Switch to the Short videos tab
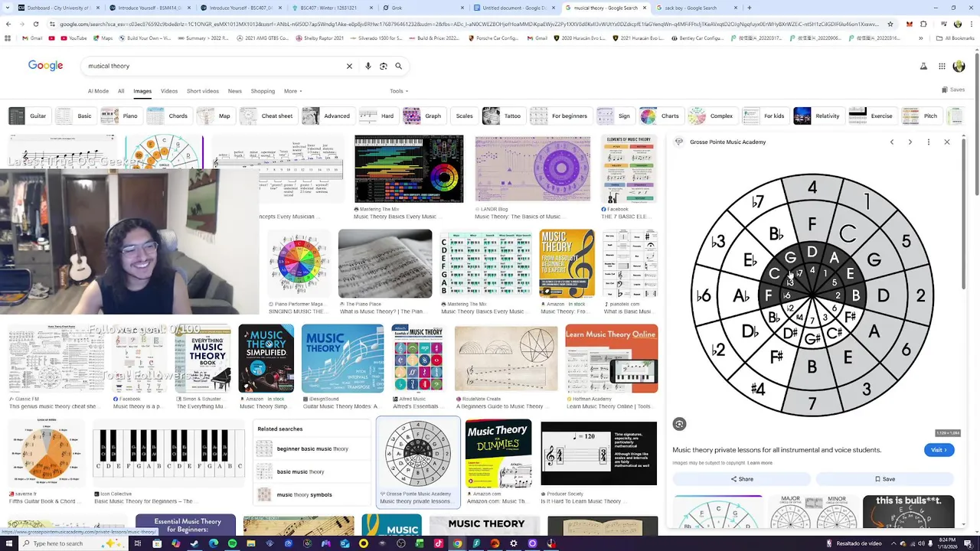This screenshot has height=551, width=980. pos(203,91)
